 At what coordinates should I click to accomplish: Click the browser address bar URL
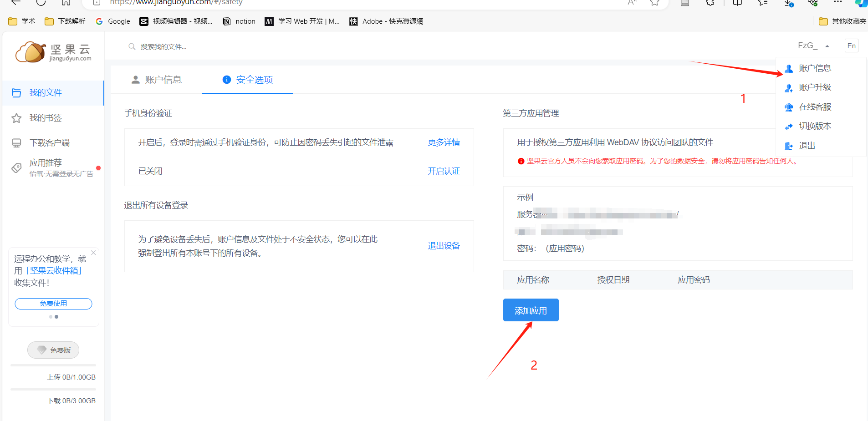tap(177, 3)
